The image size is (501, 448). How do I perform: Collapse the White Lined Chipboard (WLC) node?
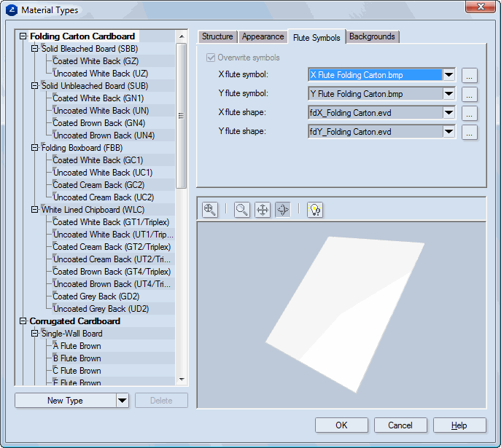point(34,210)
